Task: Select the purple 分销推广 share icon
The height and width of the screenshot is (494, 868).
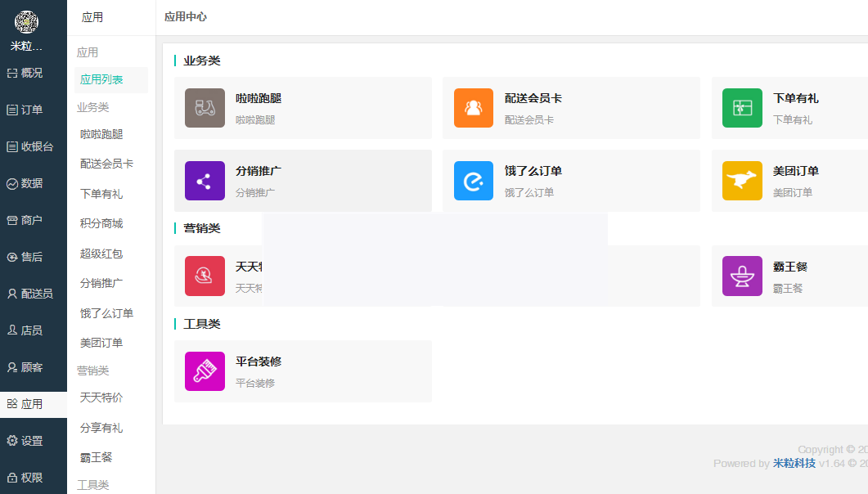Action: (x=204, y=180)
